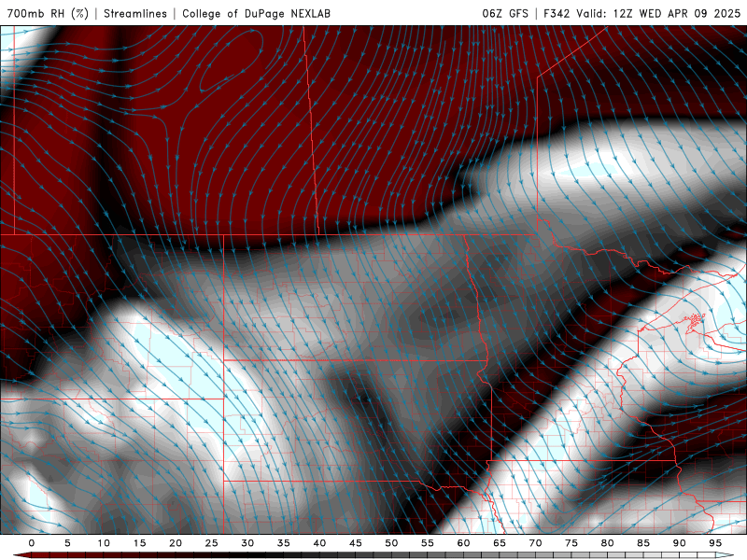Click the "20" label on the color scale
Viewport: 747px width, 560px height.
pyautogui.click(x=176, y=543)
